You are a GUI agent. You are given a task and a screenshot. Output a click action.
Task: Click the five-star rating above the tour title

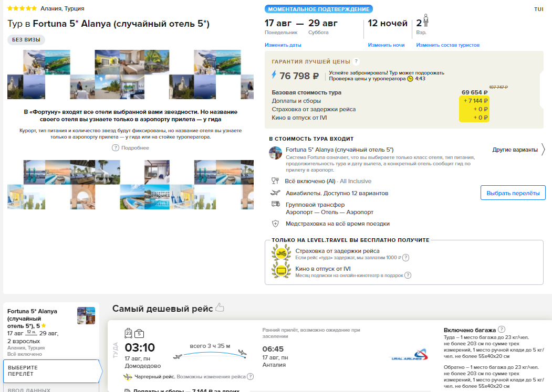(22, 8)
